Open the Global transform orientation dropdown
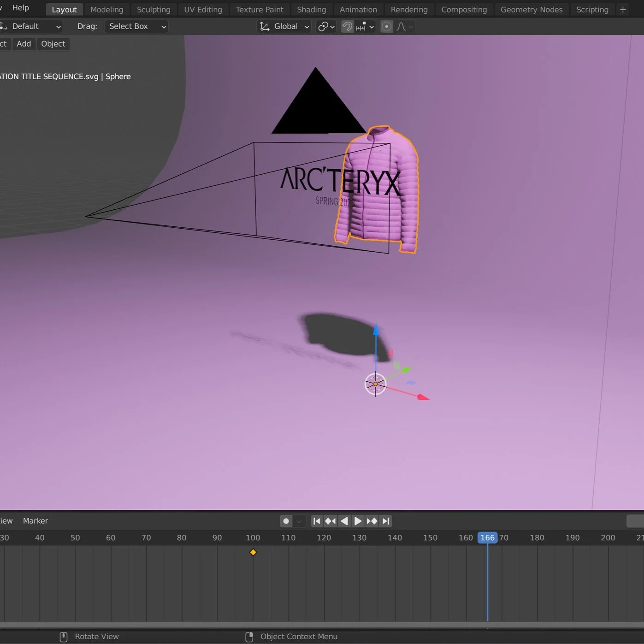This screenshot has height=644, width=644. (284, 27)
